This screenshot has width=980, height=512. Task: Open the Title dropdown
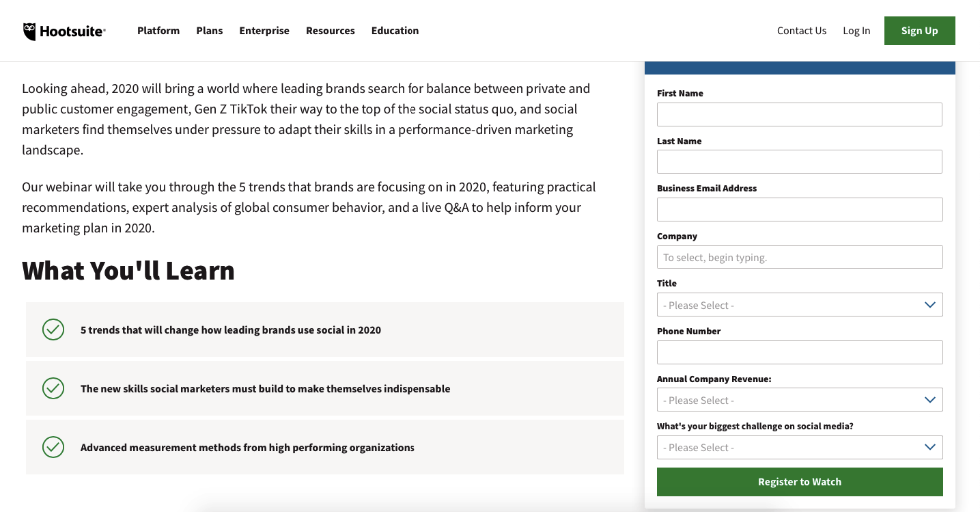tap(799, 304)
